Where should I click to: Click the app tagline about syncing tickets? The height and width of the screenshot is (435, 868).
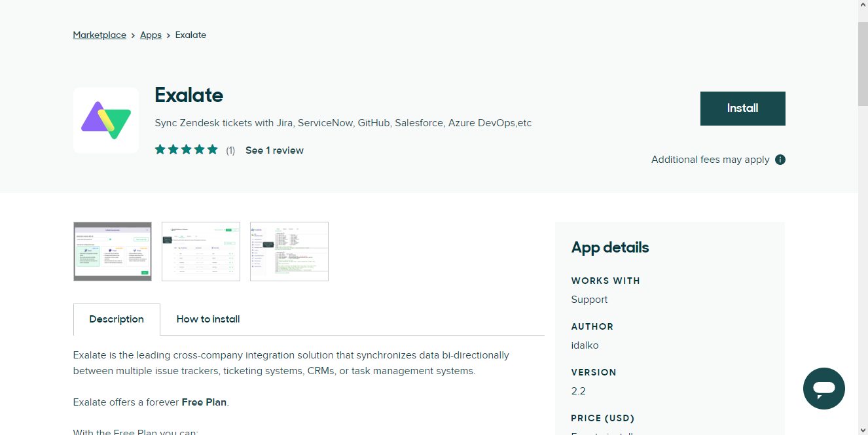coord(343,123)
